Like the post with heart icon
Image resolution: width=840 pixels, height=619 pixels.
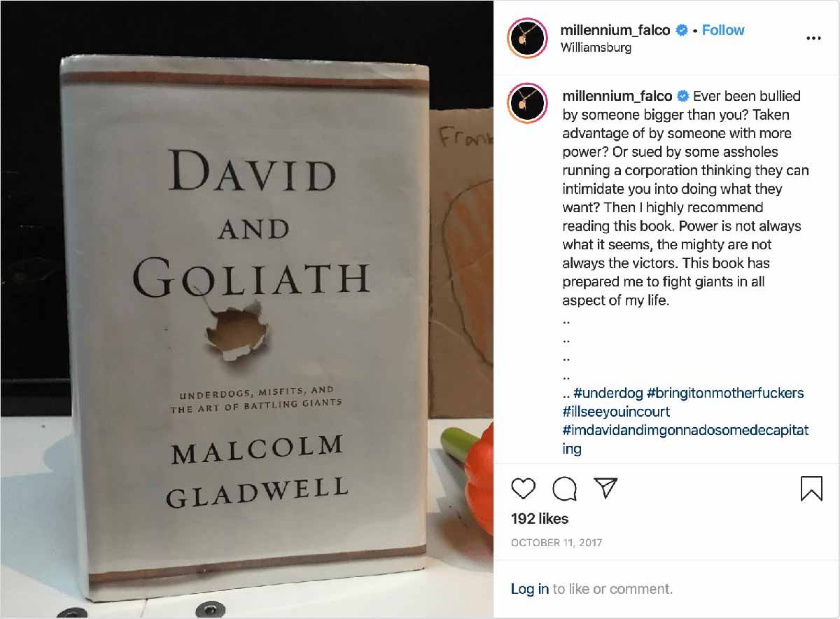(x=523, y=488)
